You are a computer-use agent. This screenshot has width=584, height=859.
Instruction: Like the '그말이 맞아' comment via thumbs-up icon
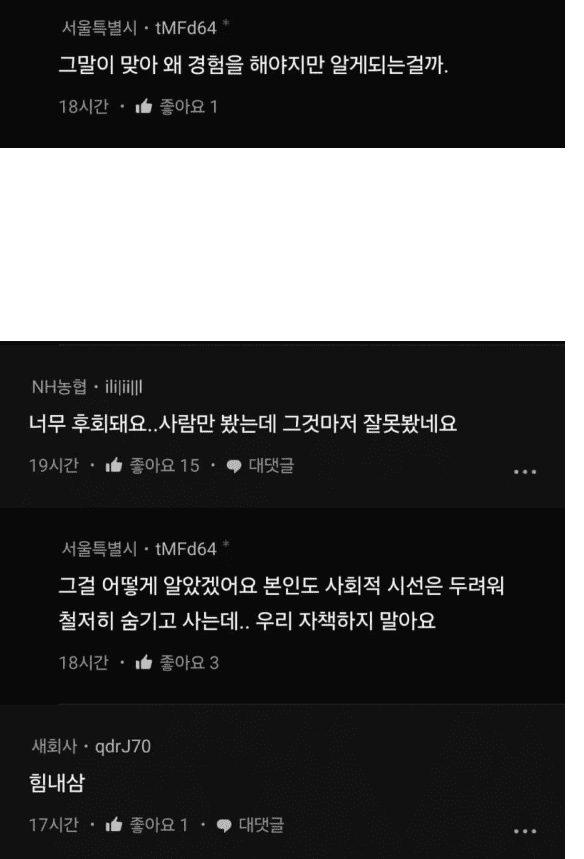pyautogui.click(x=144, y=106)
